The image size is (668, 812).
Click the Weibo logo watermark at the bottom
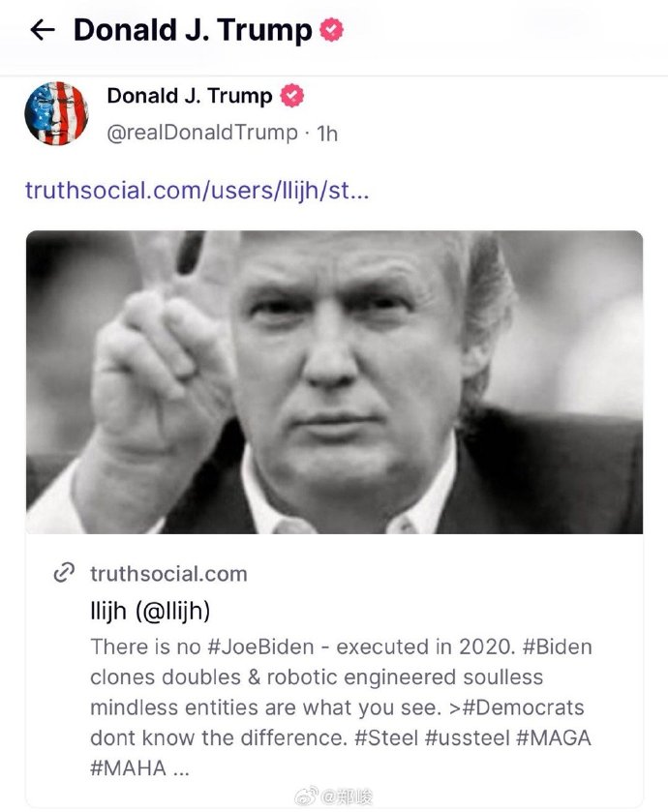click(306, 797)
